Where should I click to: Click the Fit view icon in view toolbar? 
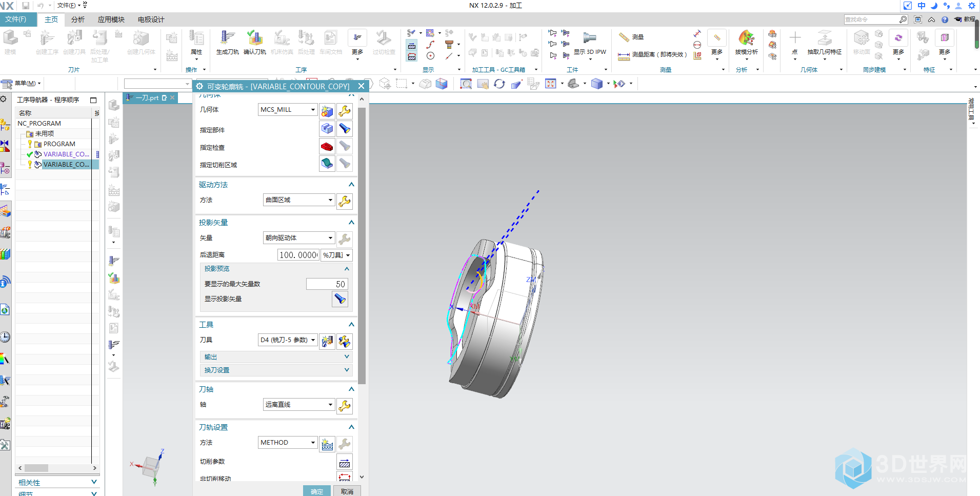(x=551, y=84)
